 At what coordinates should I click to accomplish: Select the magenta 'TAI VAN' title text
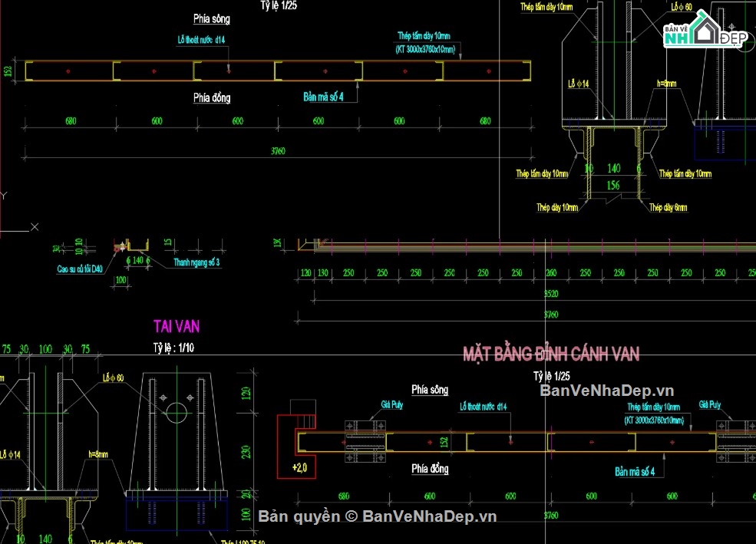click(177, 327)
